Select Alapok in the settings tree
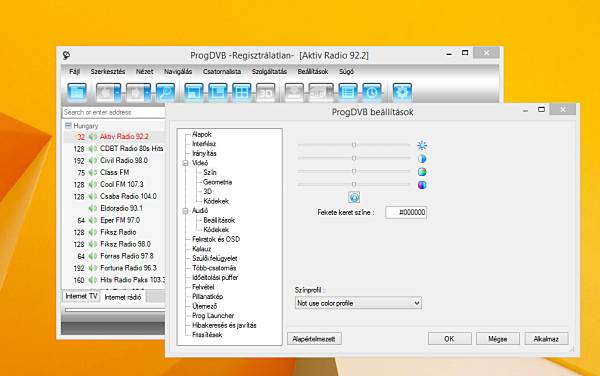This screenshot has height=376, width=600. [x=202, y=134]
